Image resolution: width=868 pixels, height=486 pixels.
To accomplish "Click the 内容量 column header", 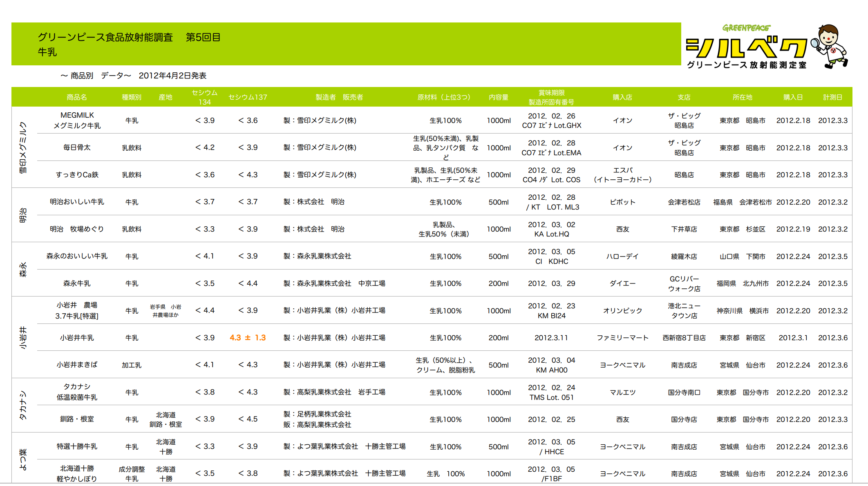I will pyautogui.click(x=499, y=97).
